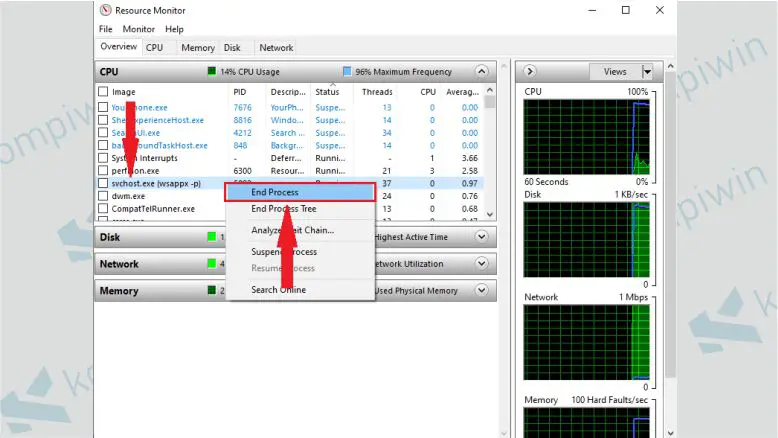
Task: Check the CompatTelRunner.exe process checkbox
Action: pyautogui.click(x=103, y=208)
